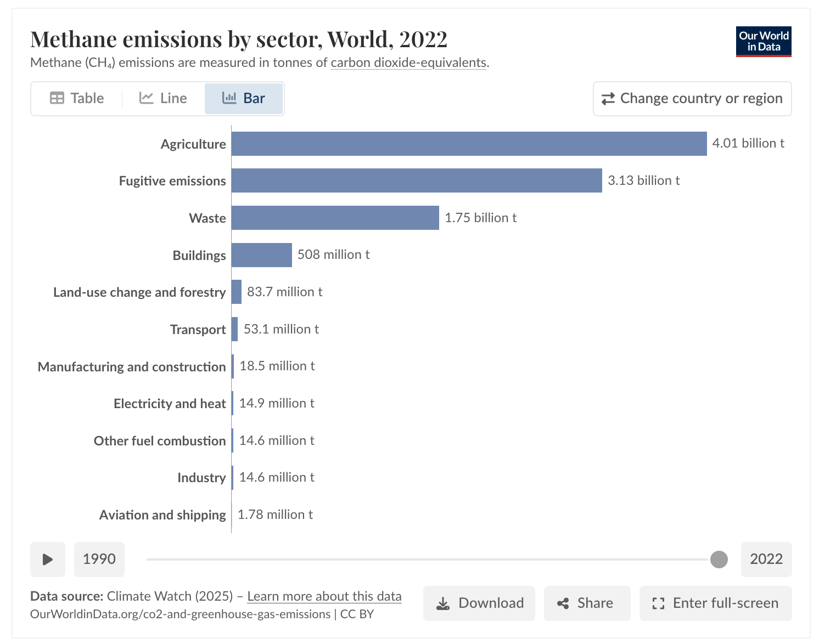Open the Change country or region selector

coord(692,98)
